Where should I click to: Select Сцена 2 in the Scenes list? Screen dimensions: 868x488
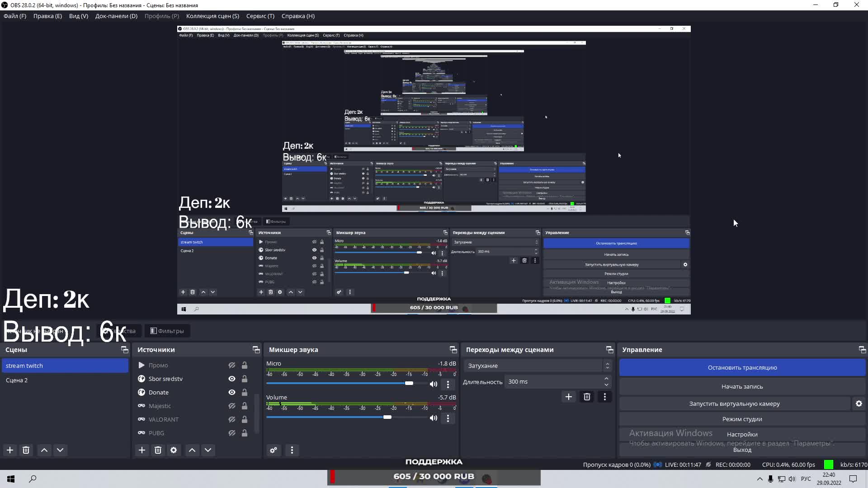tap(65, 380)
